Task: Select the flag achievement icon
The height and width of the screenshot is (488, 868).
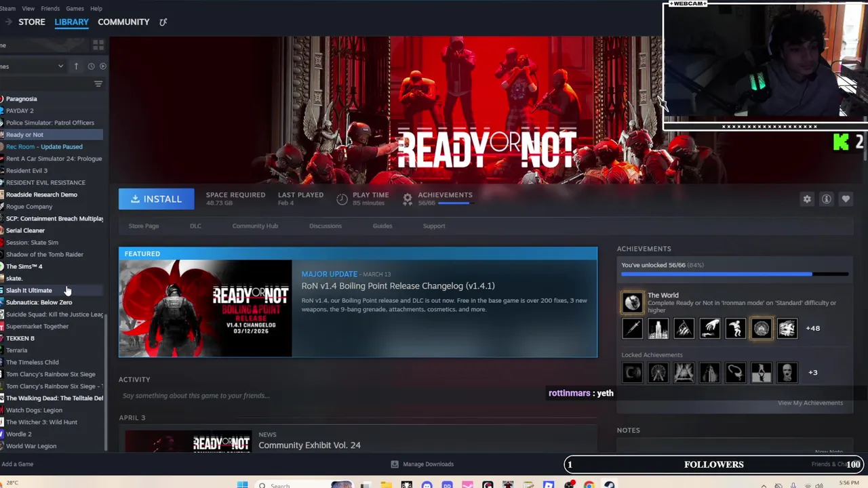Action: pyautogui.click(x=684, y=328)
